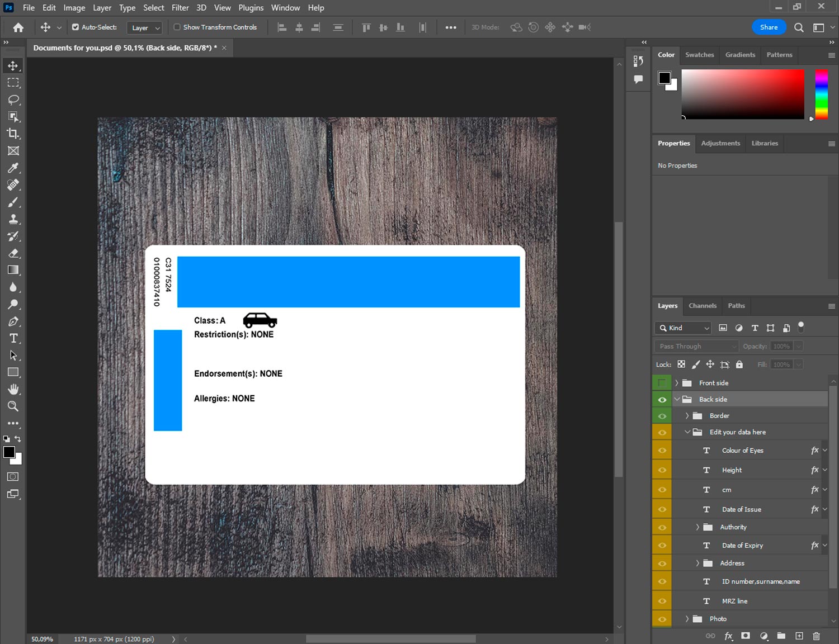The width and height of the screenshot is (839, 644).
Task: Show the Front side group
Action: [662, 383]
